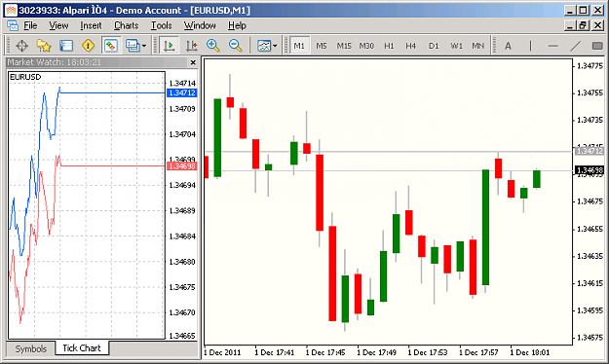
Task: Minimize the inner chart window
Action: click(x=570, y=25)
